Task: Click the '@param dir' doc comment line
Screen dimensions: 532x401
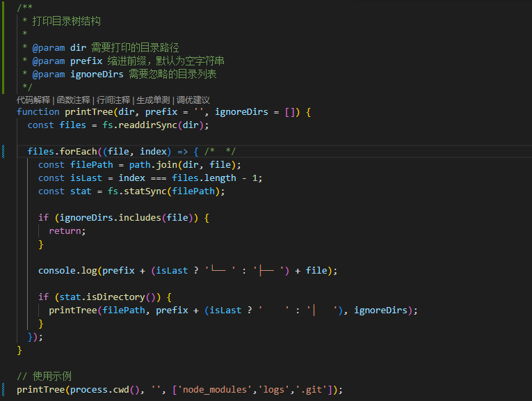Action: (101, 47)
